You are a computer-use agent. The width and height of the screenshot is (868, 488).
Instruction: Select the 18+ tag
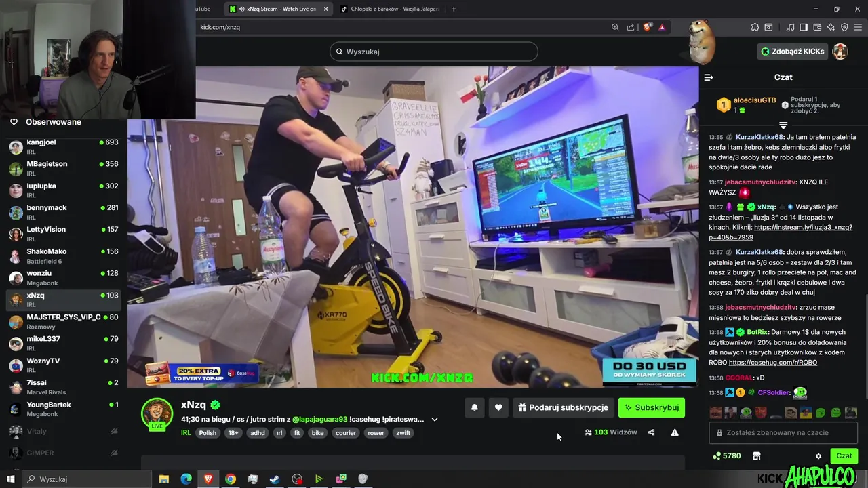click(233, 433)
